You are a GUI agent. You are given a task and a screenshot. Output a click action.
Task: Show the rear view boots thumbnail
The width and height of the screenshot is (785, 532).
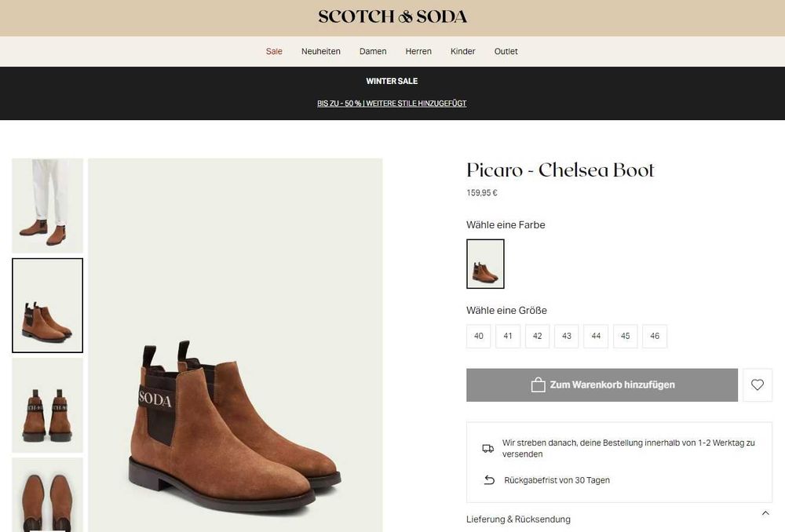47,405
